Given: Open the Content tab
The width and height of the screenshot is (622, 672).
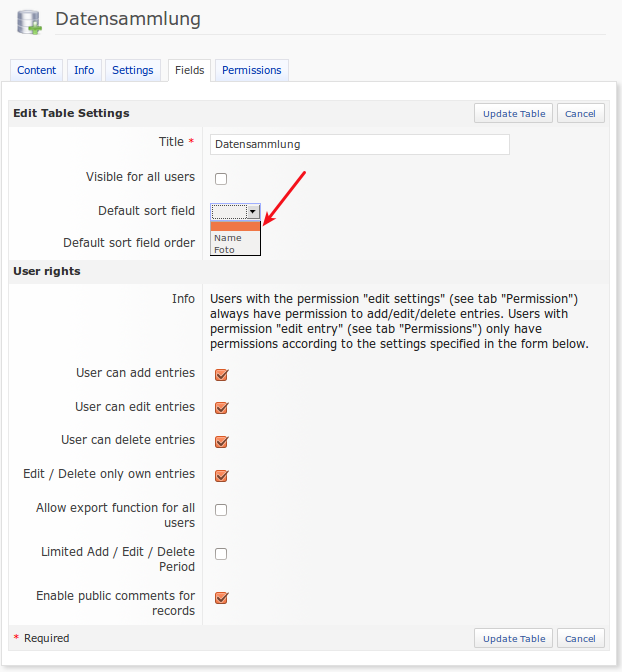Looking at the screenshot, I should 37,70.
